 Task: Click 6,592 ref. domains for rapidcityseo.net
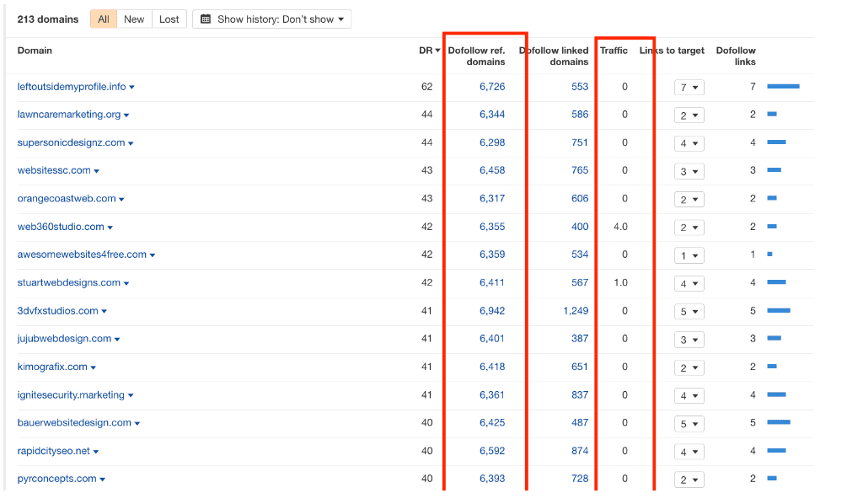click(492, 451)
